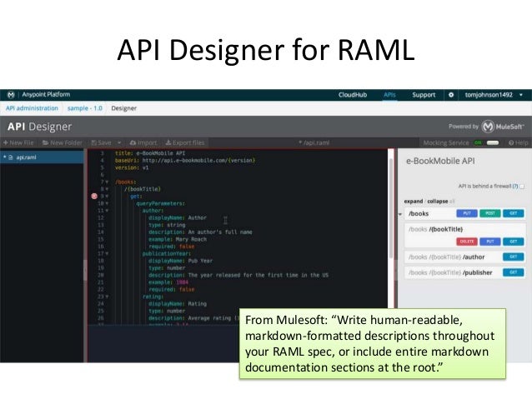This screenshot has height=399, width=532.
Task: Click the displayName: Rating line
Action: (177, 304)
